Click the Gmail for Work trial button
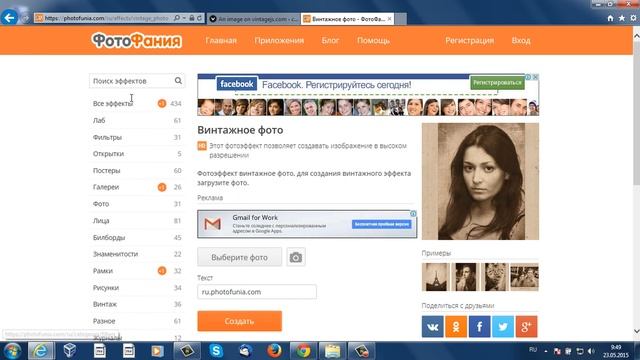 pos(382,224)
